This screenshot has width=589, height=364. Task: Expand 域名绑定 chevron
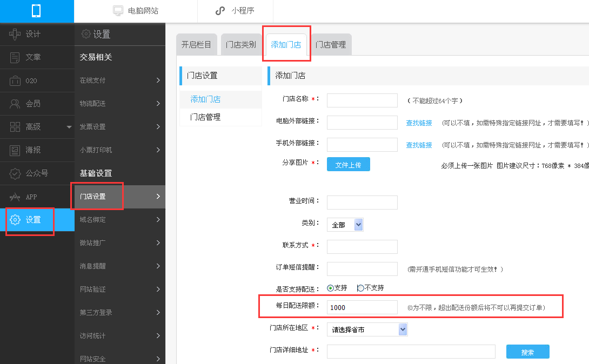click(158, 219)
